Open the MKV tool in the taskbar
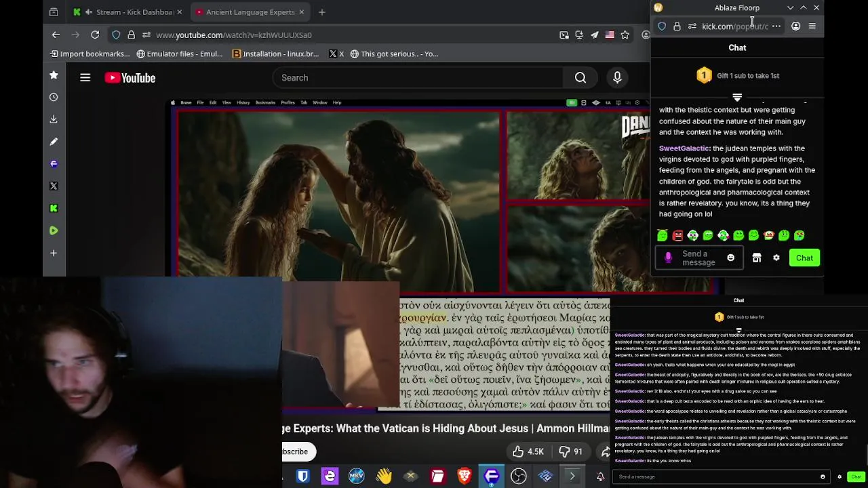868x488 pixels. [x=357, y=476]
